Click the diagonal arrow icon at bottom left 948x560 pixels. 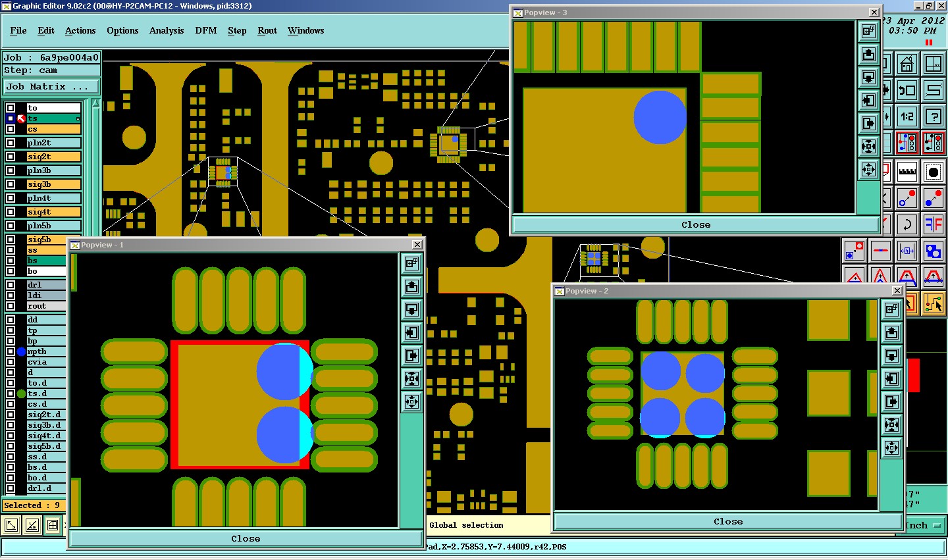click(x=11, y=525)
